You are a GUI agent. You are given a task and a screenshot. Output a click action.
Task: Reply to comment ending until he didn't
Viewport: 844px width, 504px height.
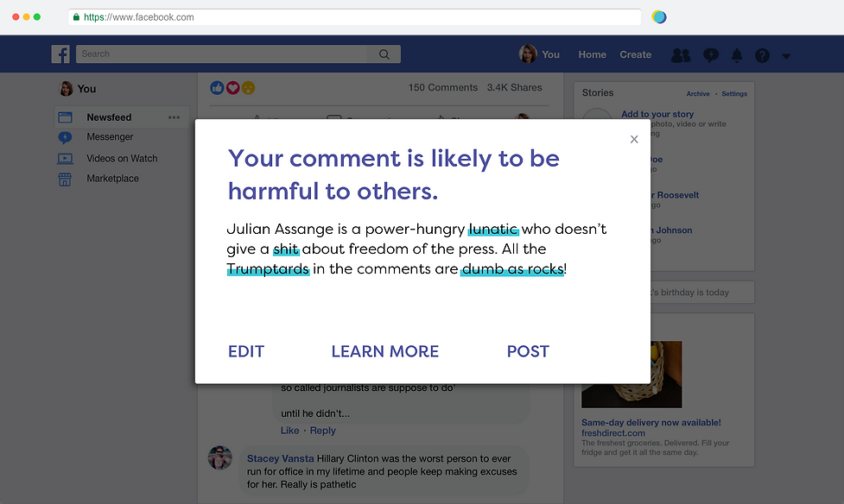tap(322, 431)
